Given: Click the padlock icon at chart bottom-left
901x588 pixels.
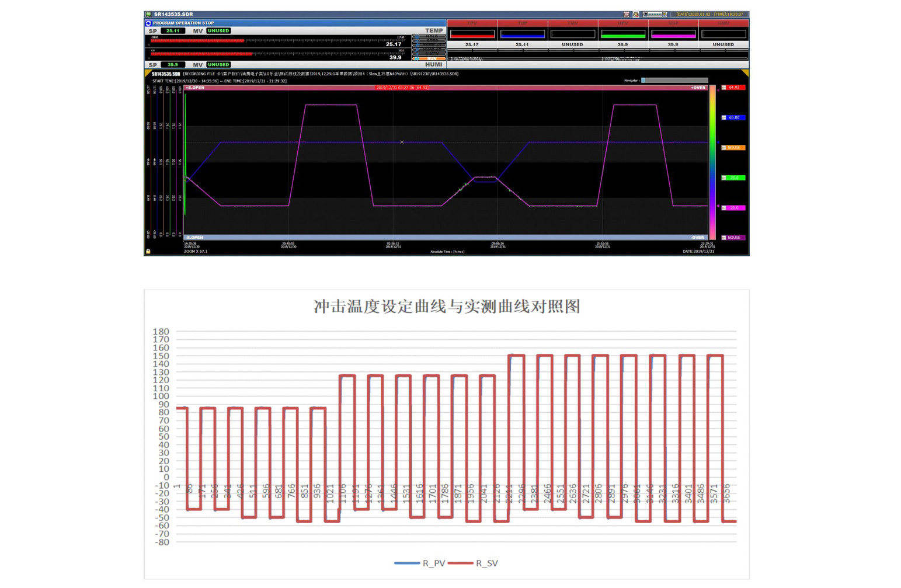Looking at the screenshot, I should [x=148, y=252].
